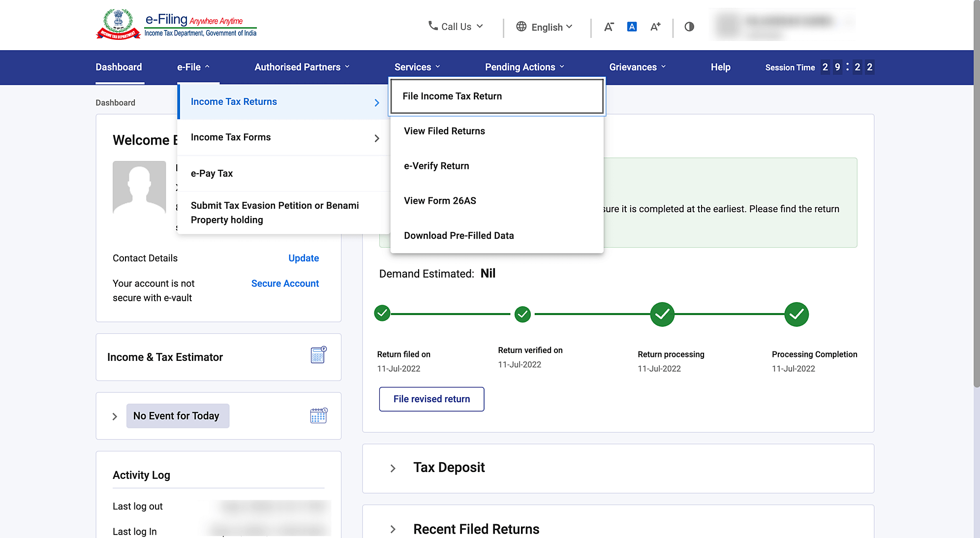
Task: Open the Authorised Partners menu
Action: pos(302,67)
